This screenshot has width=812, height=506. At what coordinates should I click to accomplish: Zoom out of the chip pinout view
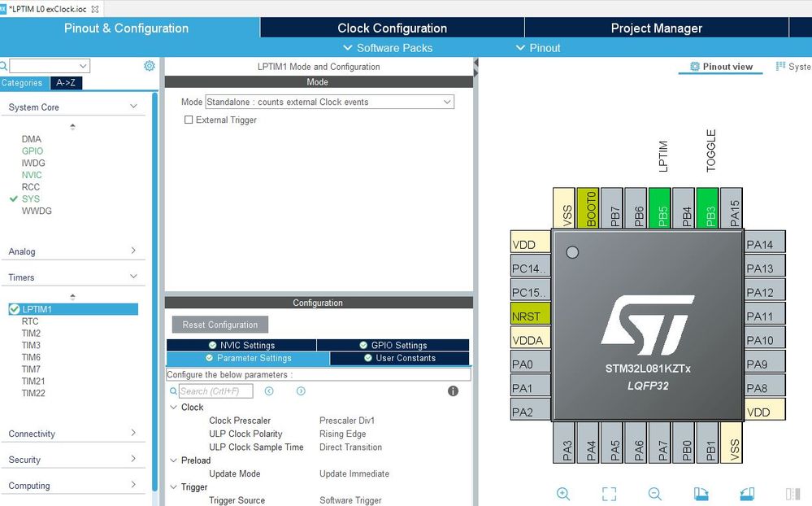pos(654,494)
